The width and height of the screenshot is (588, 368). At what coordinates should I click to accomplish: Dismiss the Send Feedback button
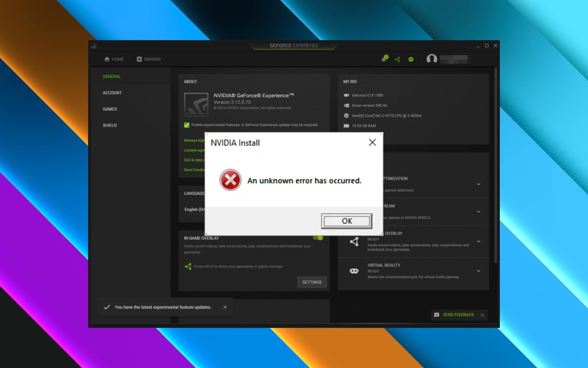482,315
